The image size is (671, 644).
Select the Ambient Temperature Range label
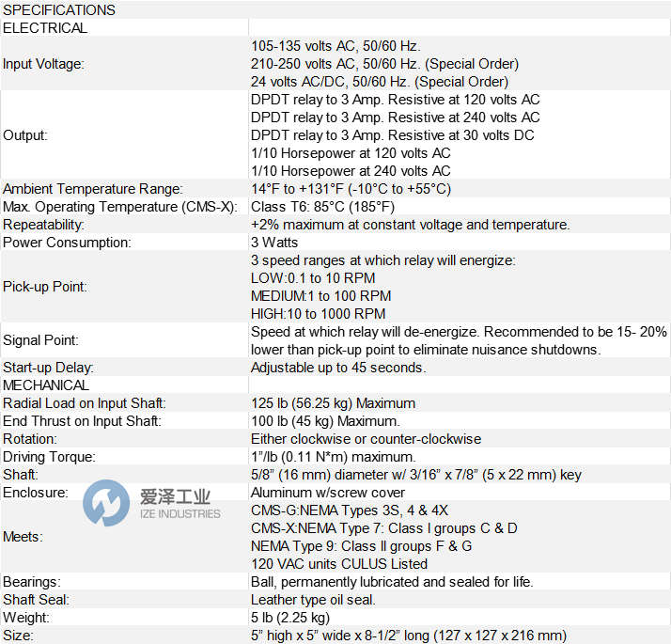[93, 189]
